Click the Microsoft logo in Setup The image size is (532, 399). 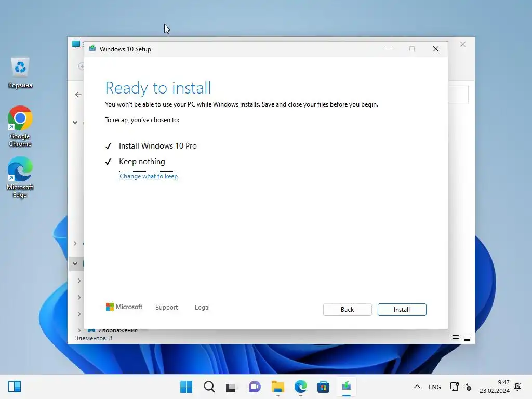[124, 307]
